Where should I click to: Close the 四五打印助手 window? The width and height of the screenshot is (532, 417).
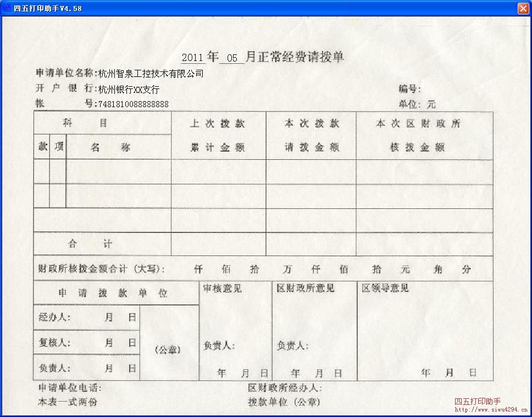[x=523, y=8]
